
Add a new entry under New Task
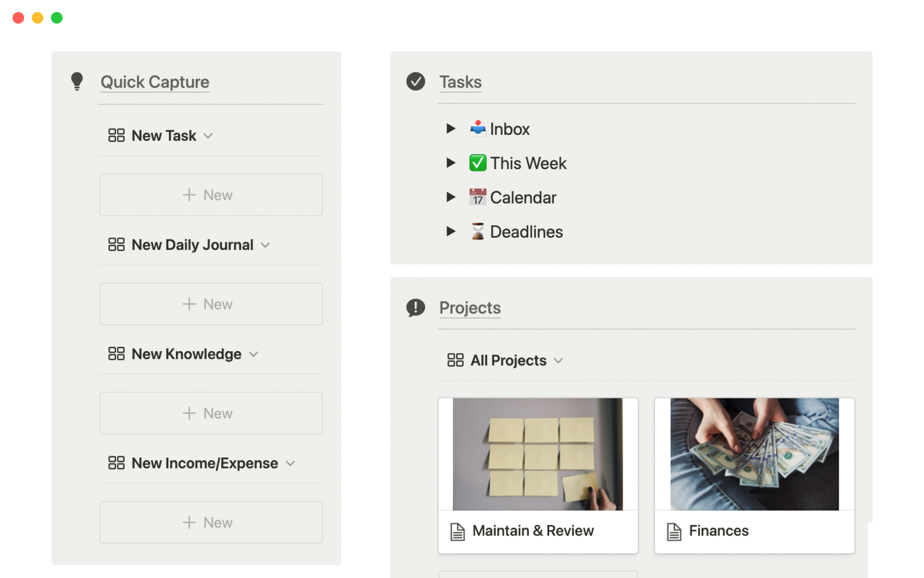pos(211,195)
